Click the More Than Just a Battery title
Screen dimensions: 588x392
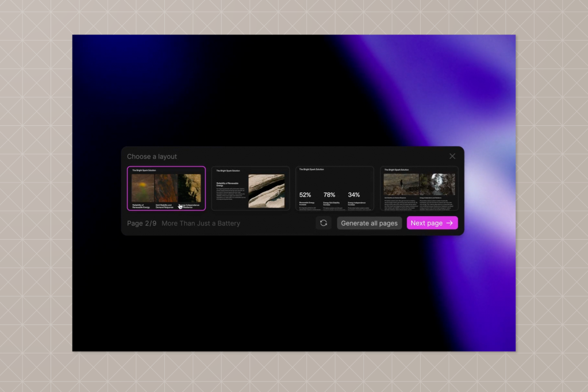(x=201, y=223)
